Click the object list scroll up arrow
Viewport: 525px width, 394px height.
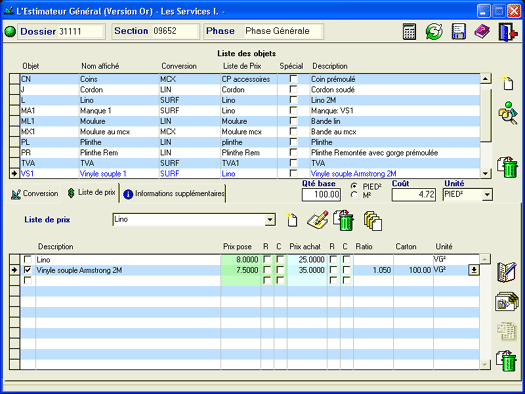point(486,79)
